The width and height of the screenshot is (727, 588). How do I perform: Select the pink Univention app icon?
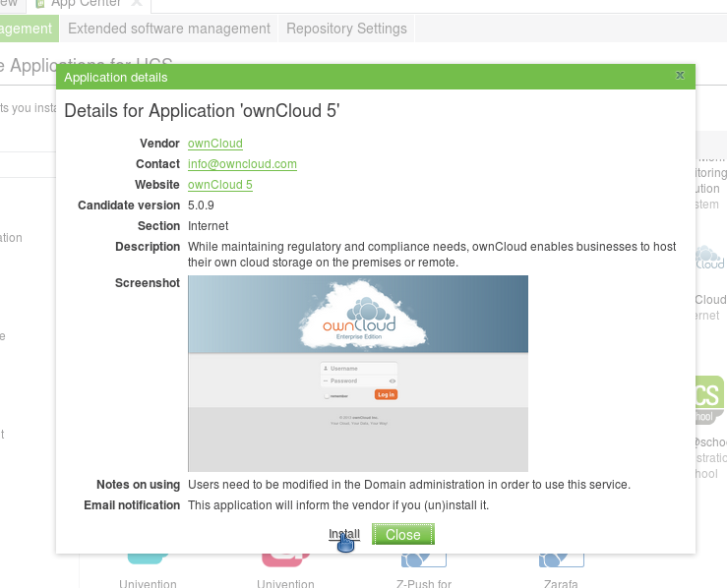pos(285,559)
